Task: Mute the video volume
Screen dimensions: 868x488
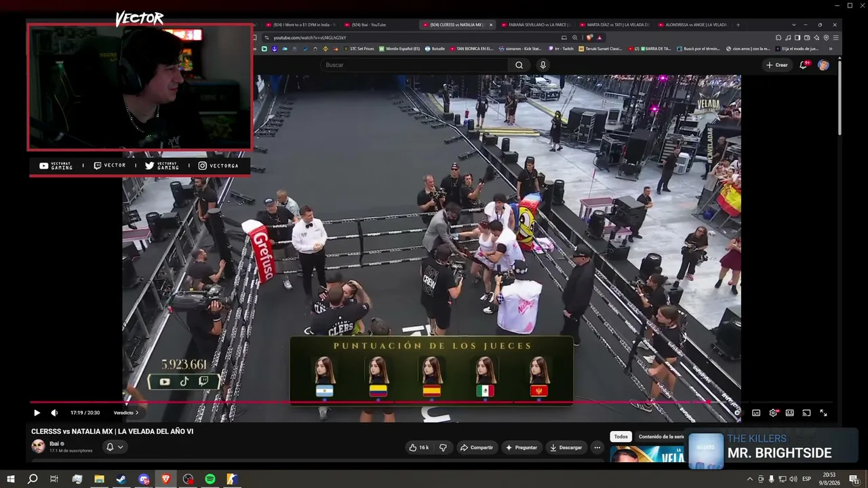Action: 54,413
